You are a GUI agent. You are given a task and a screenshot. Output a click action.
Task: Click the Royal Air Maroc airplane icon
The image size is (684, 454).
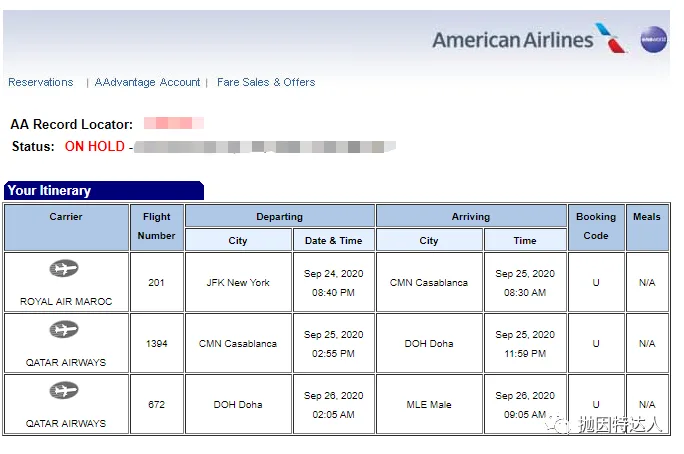click(x=65, y=269)
